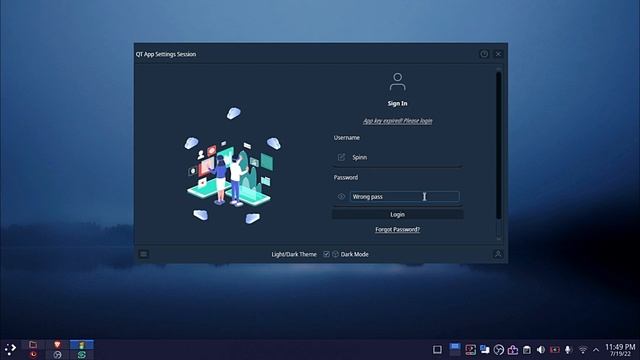This screenshot has height=360, width=640.
Task: Open the virtual desktop pager
Action: [x=455, y=349]
